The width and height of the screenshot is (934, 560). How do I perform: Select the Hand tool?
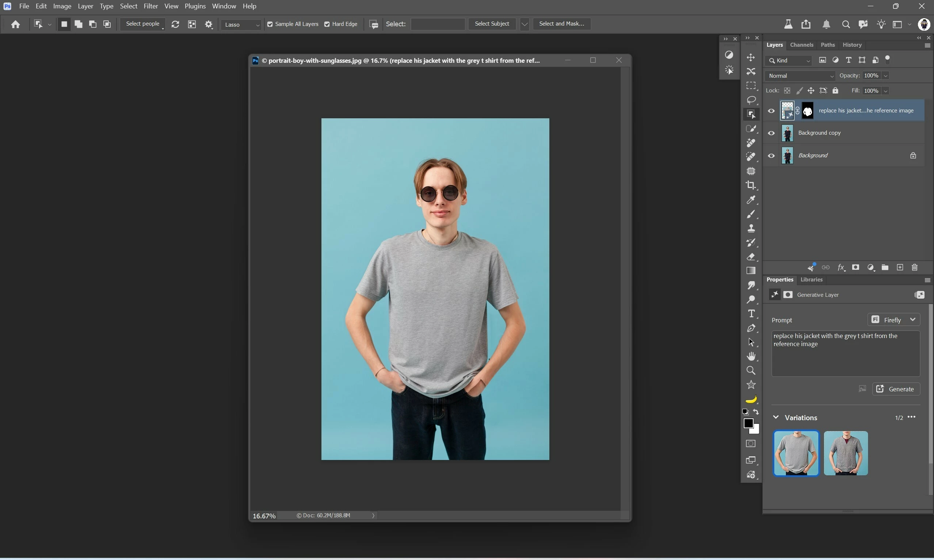[x=751, y=356]
